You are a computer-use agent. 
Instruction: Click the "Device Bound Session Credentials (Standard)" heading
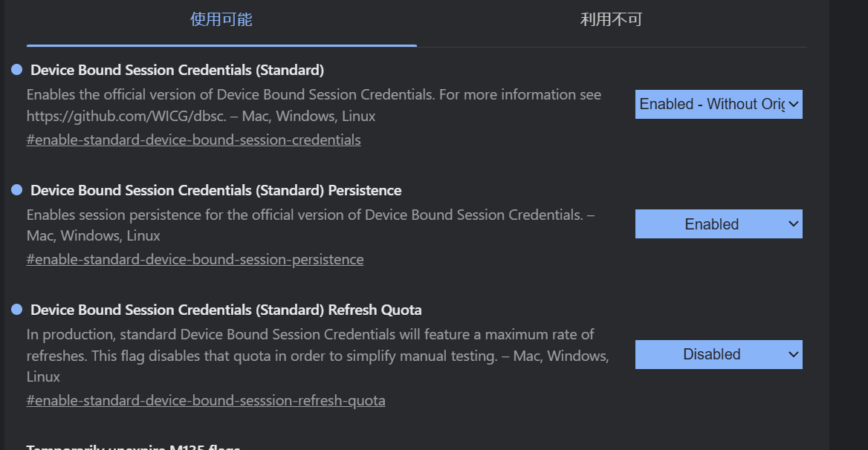point(177,71)
